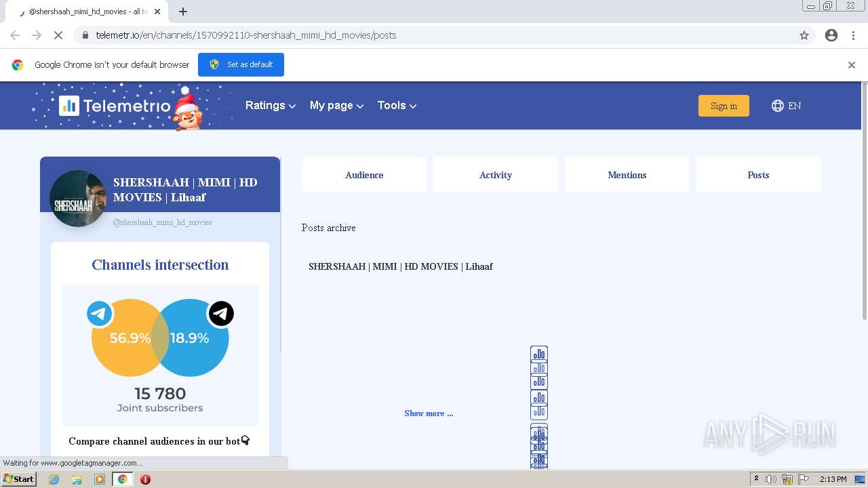Image resolution: width=868 pixels, height=488 pixels.
Task: Click the topmost bar chart icon
Action: 539,354
